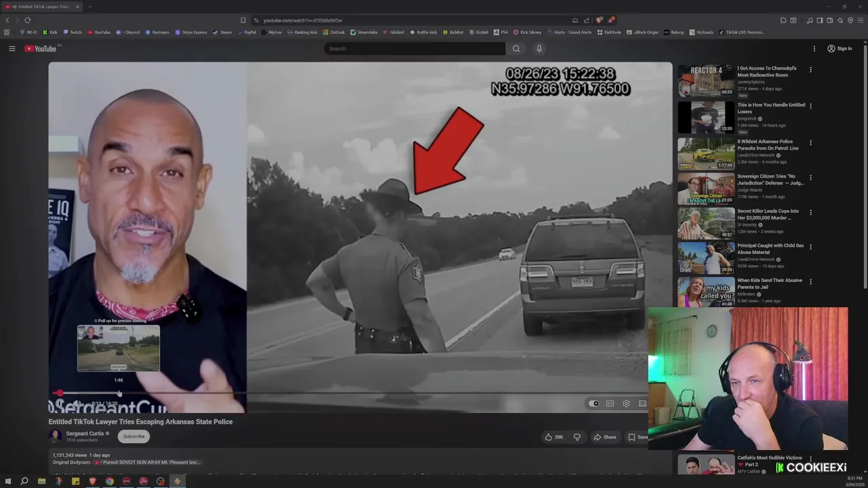Open the Brave browser taskbar icon
868x488 pixels.
coord(92,481)
